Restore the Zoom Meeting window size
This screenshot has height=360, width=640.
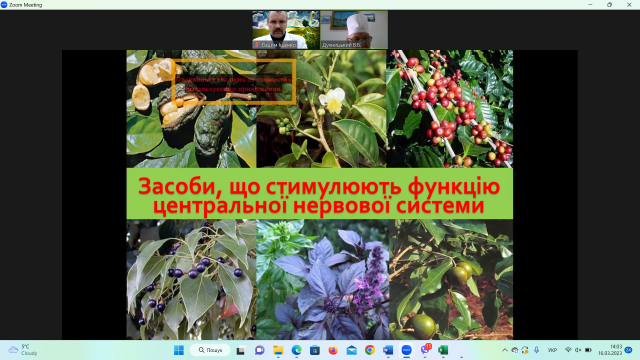[x=609, y=4]
